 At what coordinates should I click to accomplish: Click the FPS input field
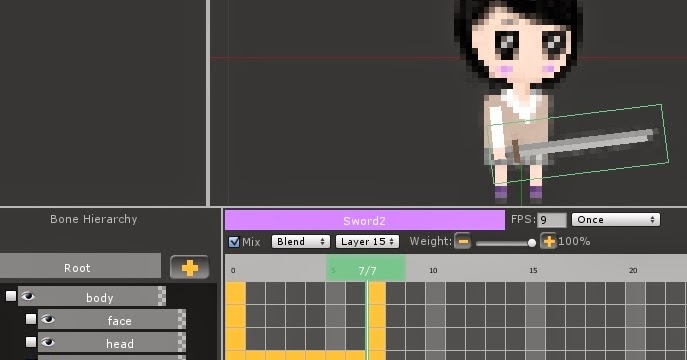tap(552, 220)
